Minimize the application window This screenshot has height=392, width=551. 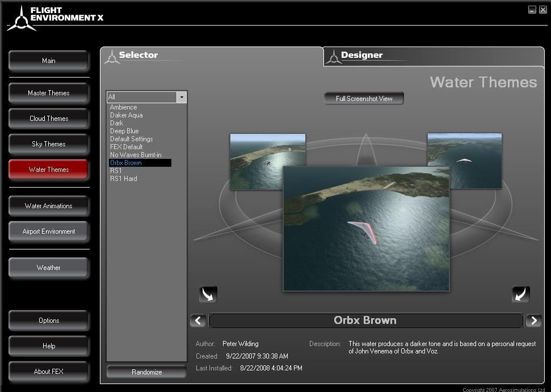532,10
